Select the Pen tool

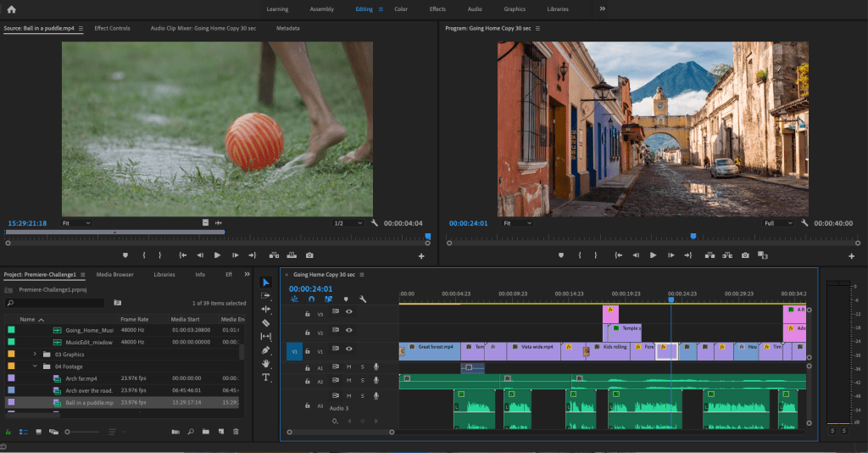pos(265,350)
